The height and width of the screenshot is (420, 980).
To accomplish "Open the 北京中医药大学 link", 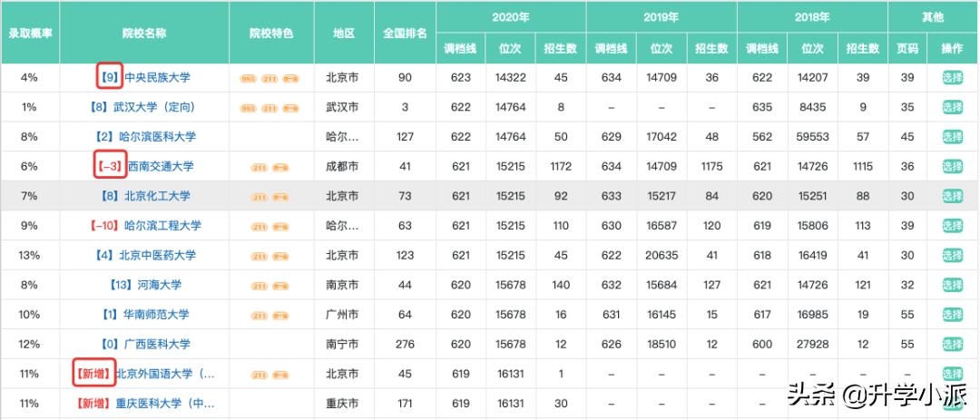I will (x=158, y=255).
